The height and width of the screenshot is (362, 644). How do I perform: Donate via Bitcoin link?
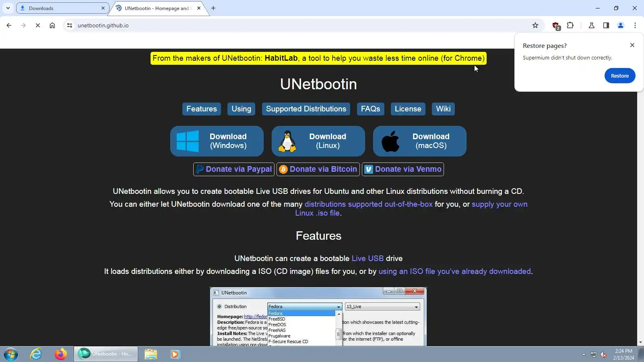coord(318,169)
